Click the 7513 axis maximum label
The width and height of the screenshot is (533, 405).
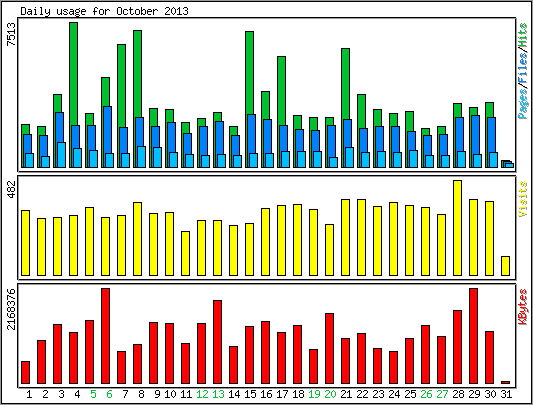(12, 34)
